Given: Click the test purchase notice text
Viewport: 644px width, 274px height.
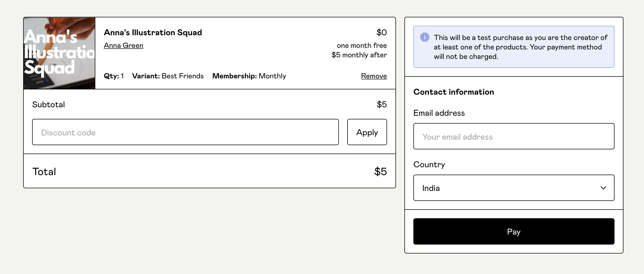Looking at the screenshot, I should (x=520, y=47).
